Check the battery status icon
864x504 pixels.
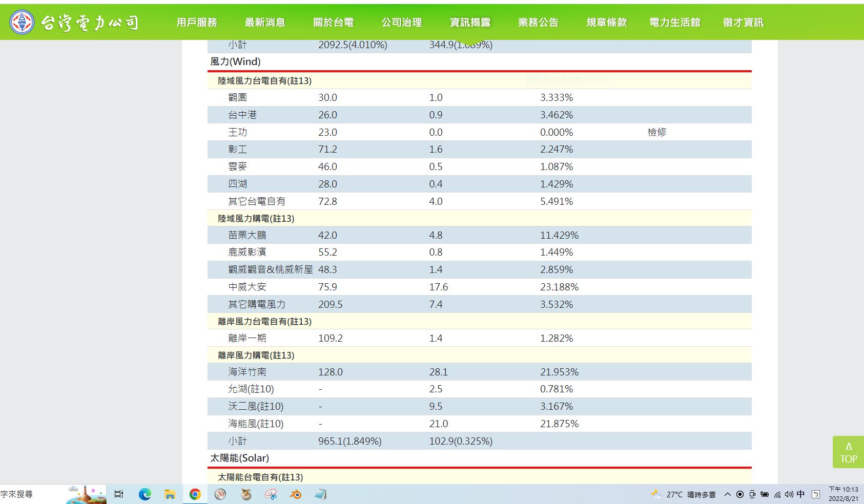tap(765, 494)
